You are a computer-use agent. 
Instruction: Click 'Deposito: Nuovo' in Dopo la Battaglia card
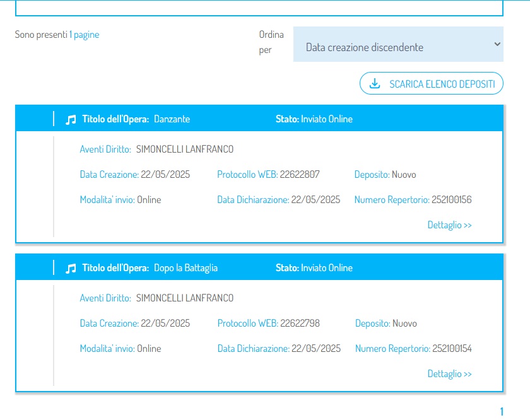tap(386, 324)
